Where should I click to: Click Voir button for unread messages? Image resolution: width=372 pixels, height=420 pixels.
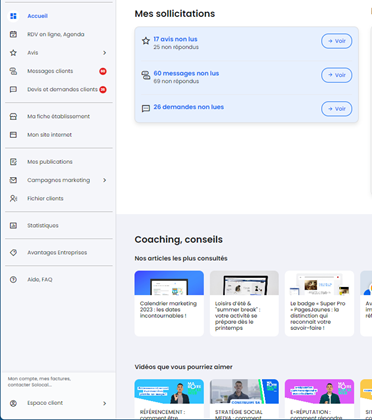[337, 75]
